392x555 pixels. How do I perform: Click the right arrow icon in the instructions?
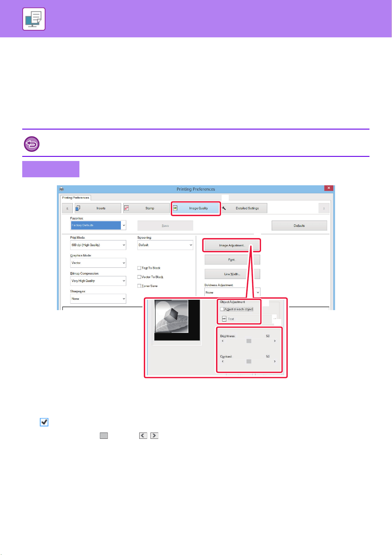pyautogui.click(x=154, y=436)
